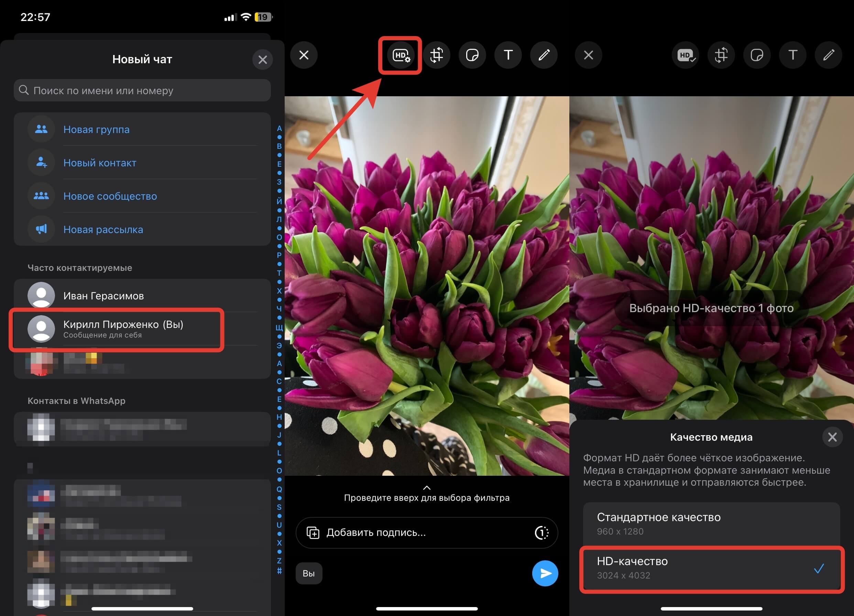Enable view-once timer icon in caption field

coord(541,532)
